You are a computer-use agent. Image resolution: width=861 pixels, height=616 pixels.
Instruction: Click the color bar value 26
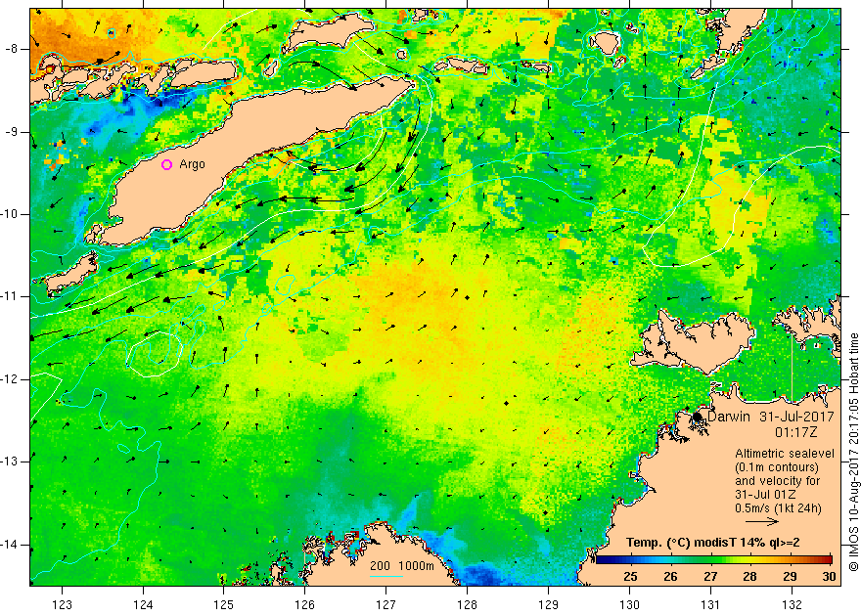pos(670,576)
